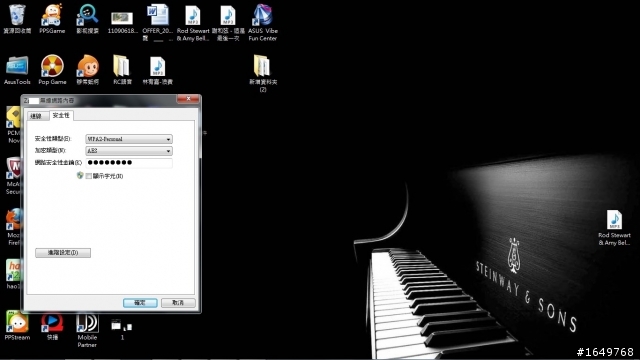This screenshot has width=640, height=360.
Task: Select the PPSGame shortcut icon
Action: coord(52,19)
